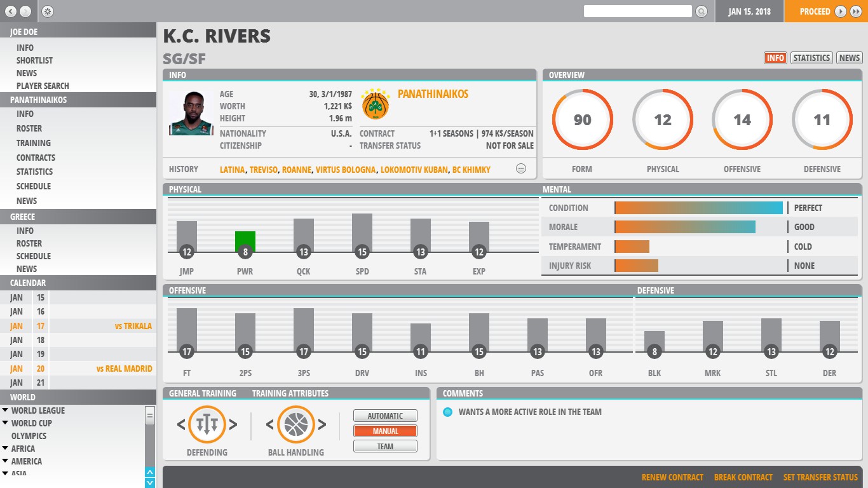Open more history ellipsis icon
Screen dimensions: 868x488
[521, 169]
